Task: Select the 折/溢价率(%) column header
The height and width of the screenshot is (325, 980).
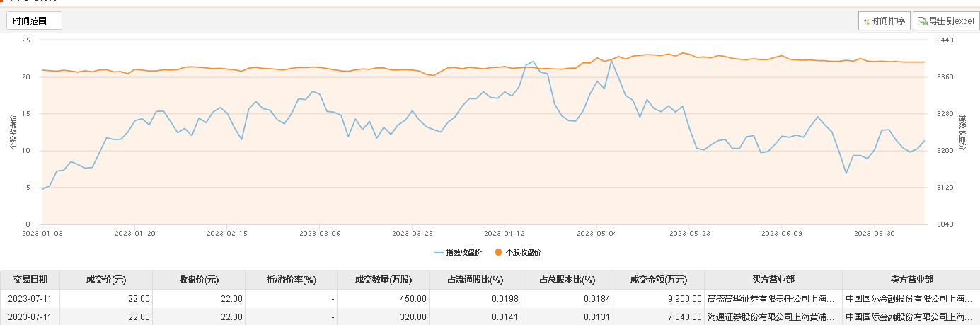Action: [291, 280]
